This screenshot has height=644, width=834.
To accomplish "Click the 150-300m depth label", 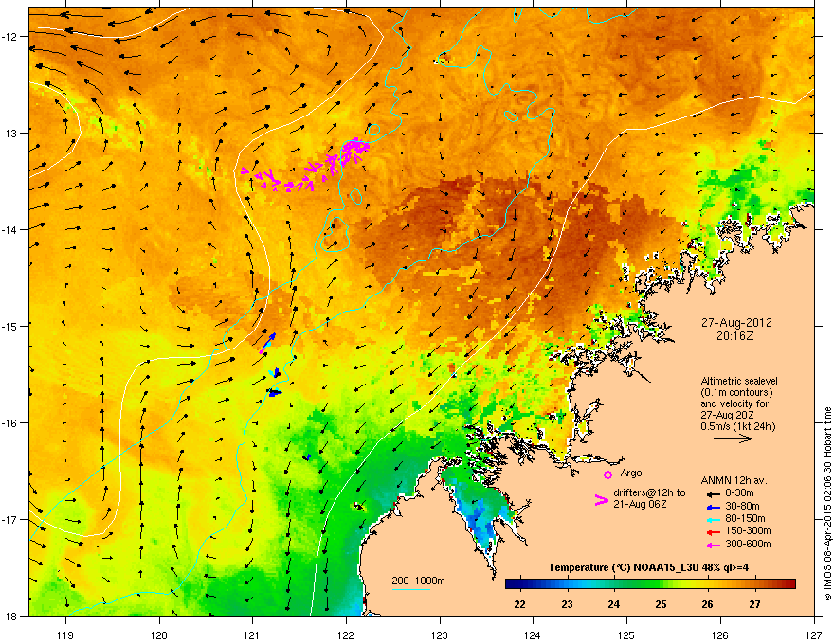I will coord(748,531).
